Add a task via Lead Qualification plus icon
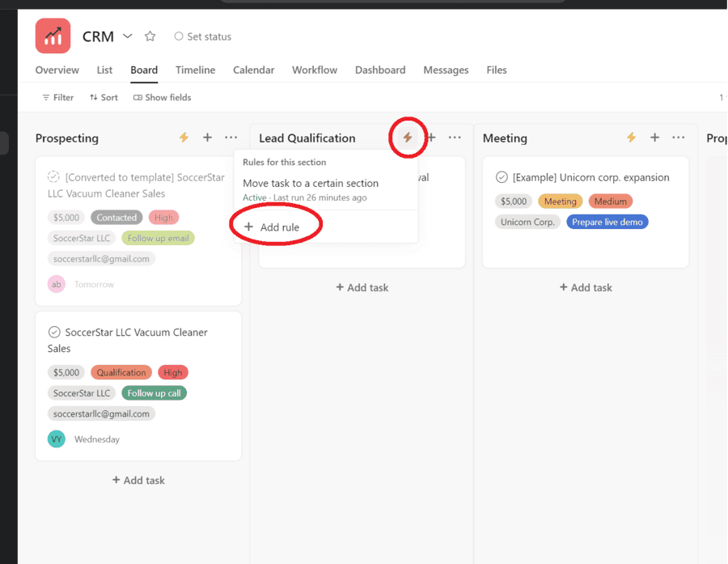The image size is (728, 564). click(x=430, y=138)
